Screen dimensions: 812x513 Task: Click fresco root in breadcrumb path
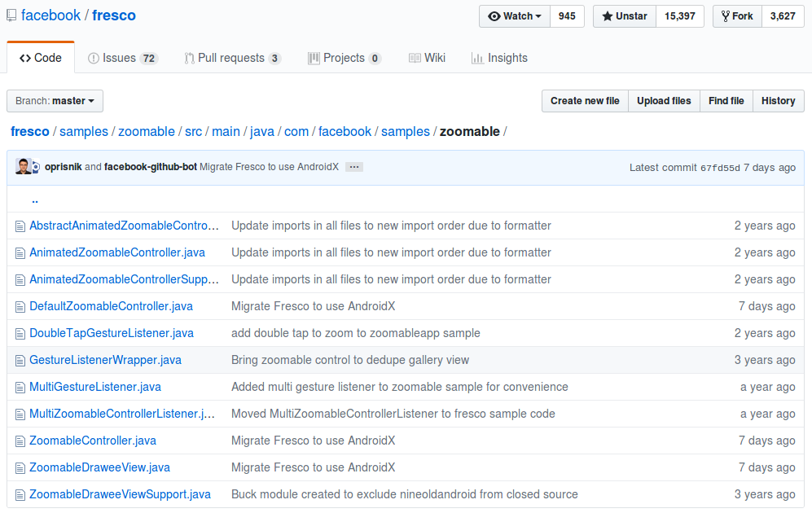pyautogui.click(x=30, y=131)
